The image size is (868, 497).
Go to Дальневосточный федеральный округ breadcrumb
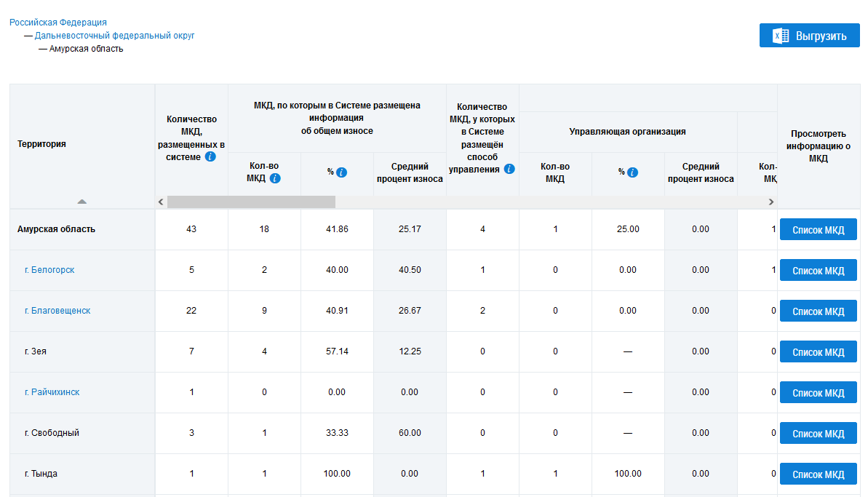click(x=114, y=36)
